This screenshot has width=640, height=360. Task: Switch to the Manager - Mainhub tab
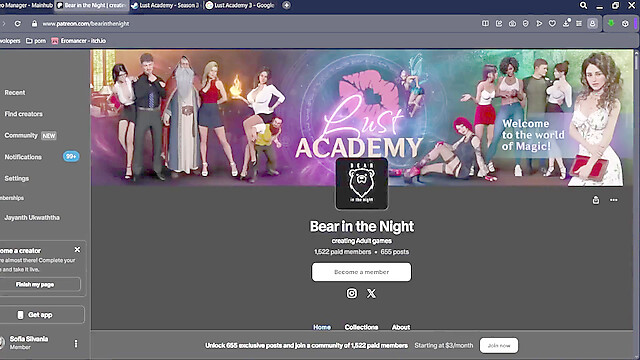click(x=27, y=5)
